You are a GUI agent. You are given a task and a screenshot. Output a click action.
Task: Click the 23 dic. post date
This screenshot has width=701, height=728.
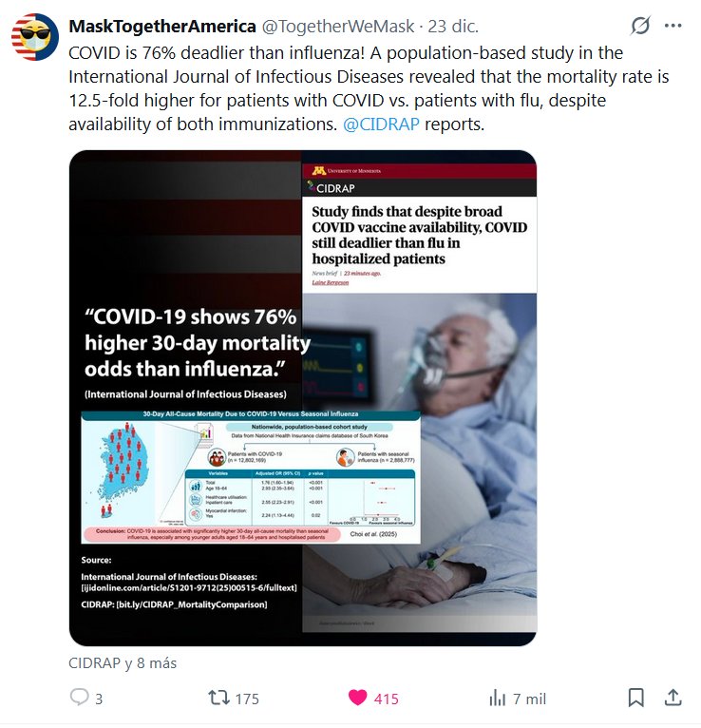tap(453, 26)
